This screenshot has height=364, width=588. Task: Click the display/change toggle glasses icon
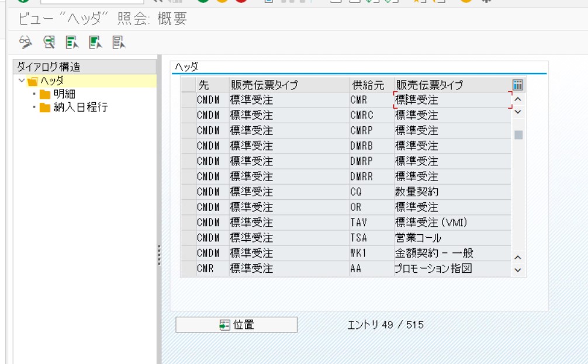tap(25, 42)
